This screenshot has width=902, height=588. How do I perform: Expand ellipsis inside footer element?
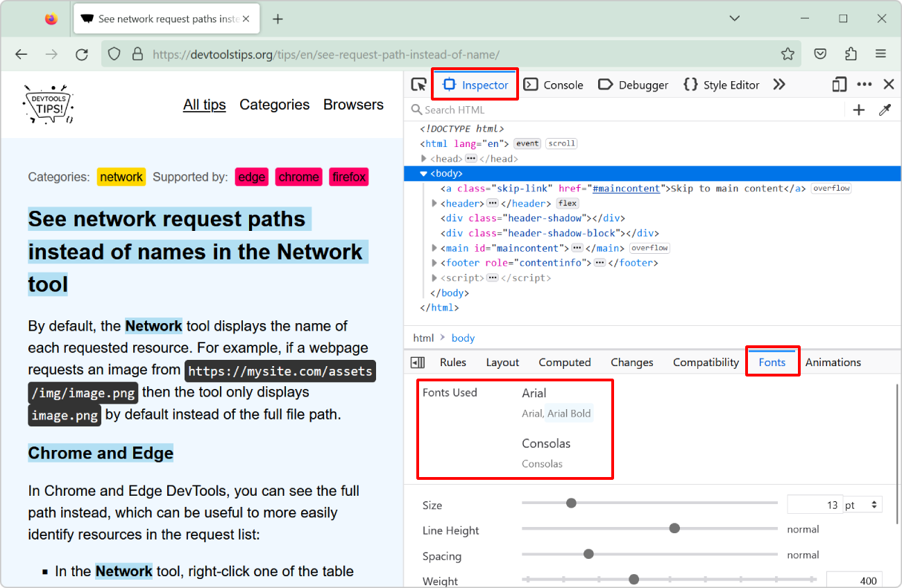coord(599,263)
